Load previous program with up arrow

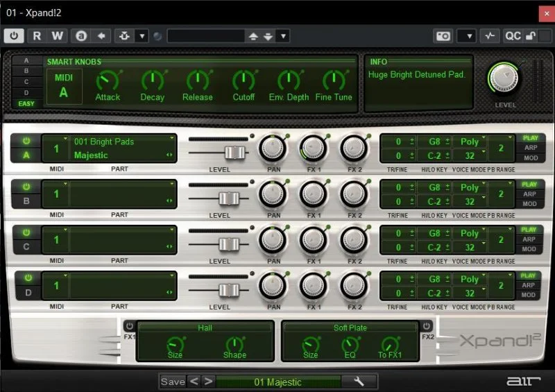(253, 36)
